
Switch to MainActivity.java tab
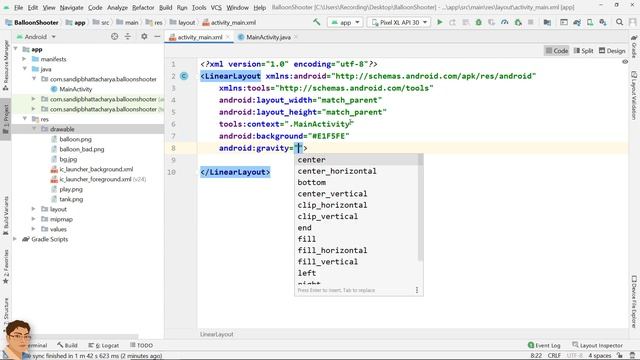(x=268, y=37)
